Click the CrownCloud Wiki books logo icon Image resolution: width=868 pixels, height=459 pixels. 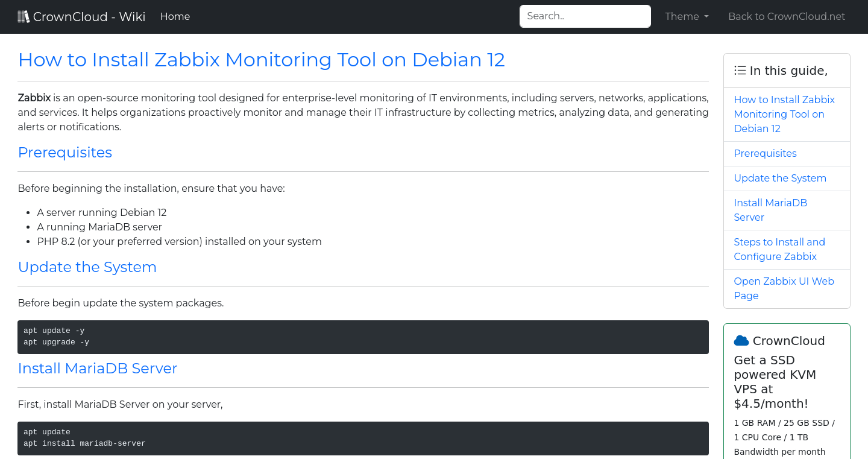click(x=24, y=17)
